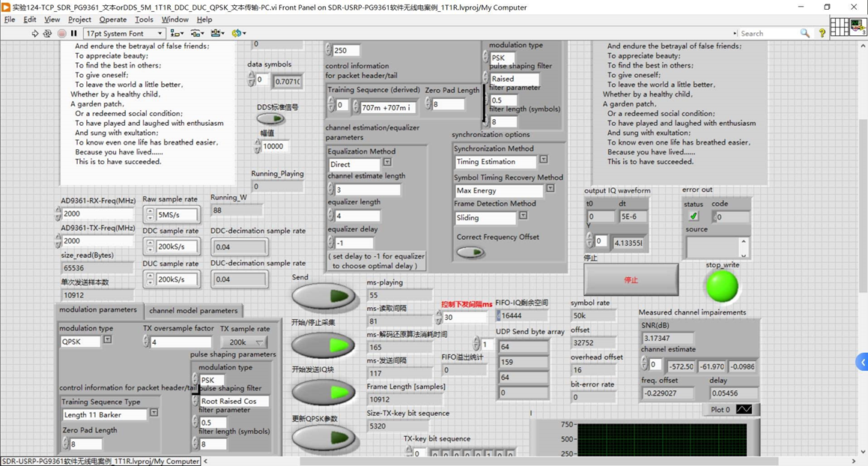Click the TX oversample factor stepper
The image size is (868, 466).
click(x=145, y=342)
